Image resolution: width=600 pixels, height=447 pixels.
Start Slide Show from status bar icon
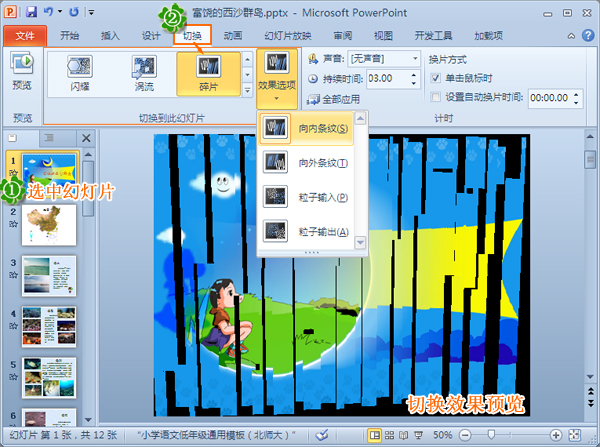click(x=419, y=435)
